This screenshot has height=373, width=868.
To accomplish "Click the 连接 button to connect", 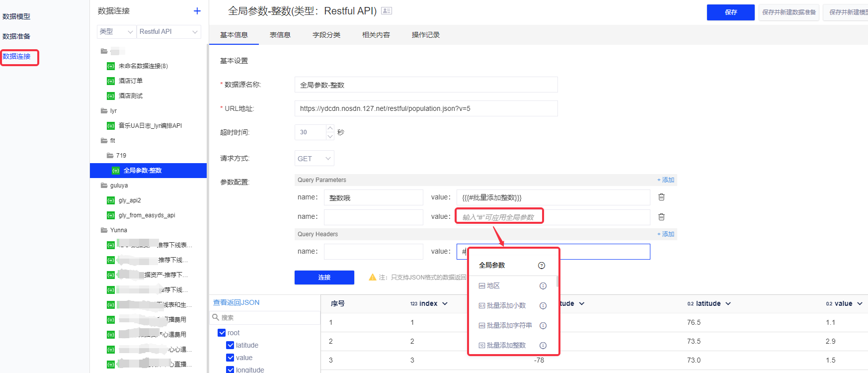I will [x=324, y=278].
